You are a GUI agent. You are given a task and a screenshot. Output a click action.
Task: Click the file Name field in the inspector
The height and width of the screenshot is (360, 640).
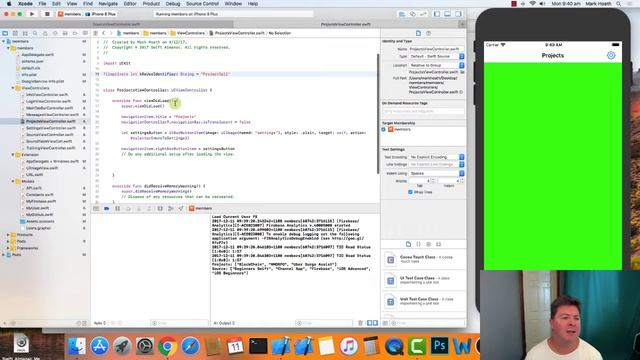[436, 49]
